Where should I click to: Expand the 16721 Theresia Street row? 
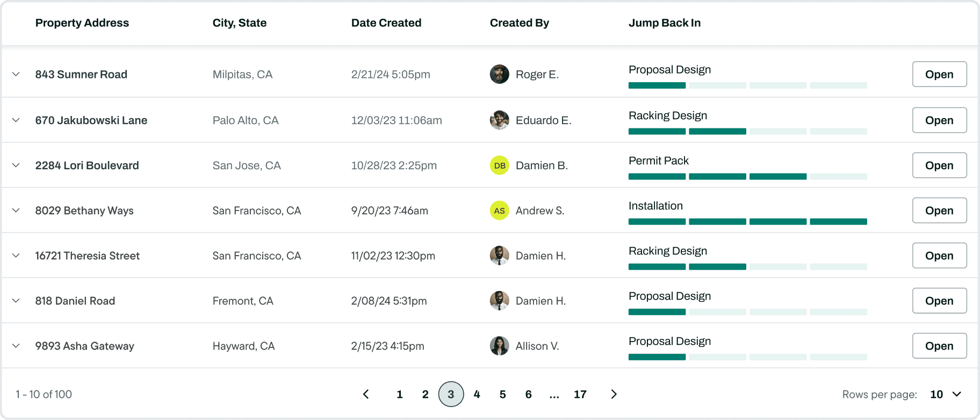pyautogui.click(x=16, y=256)
